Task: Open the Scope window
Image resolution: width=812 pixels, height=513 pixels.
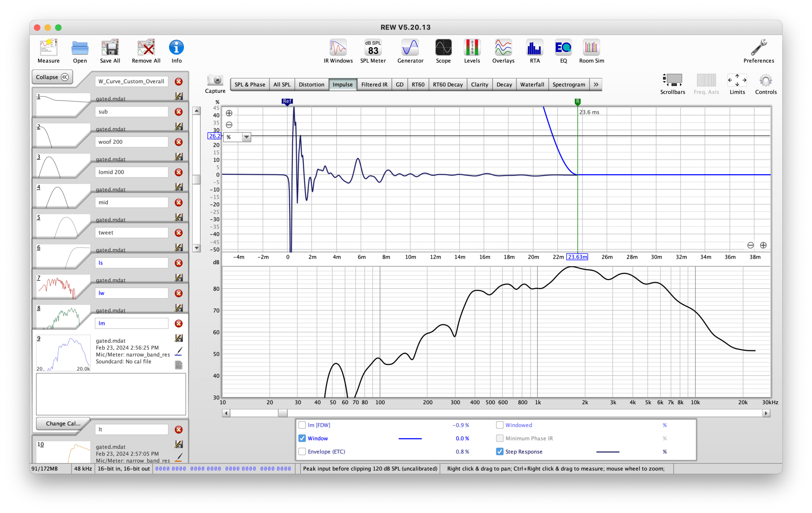Action: [443, 51]
